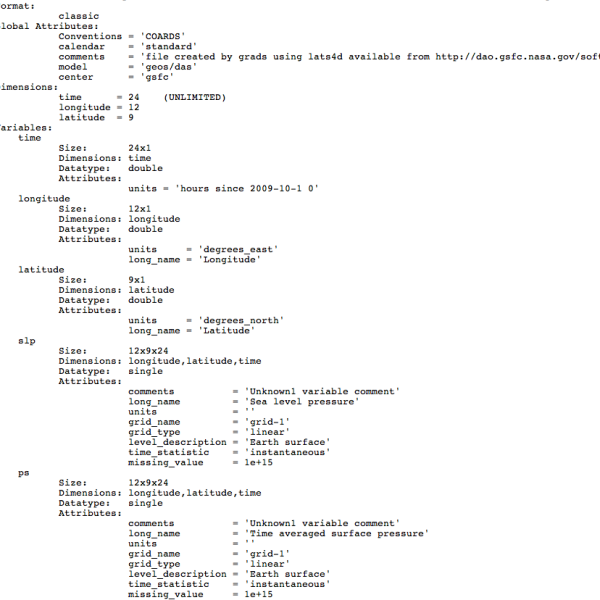600x600 pixels.
Task: Click the longitude variable heading
Action: pyautogui.click(x=44, y=199)
